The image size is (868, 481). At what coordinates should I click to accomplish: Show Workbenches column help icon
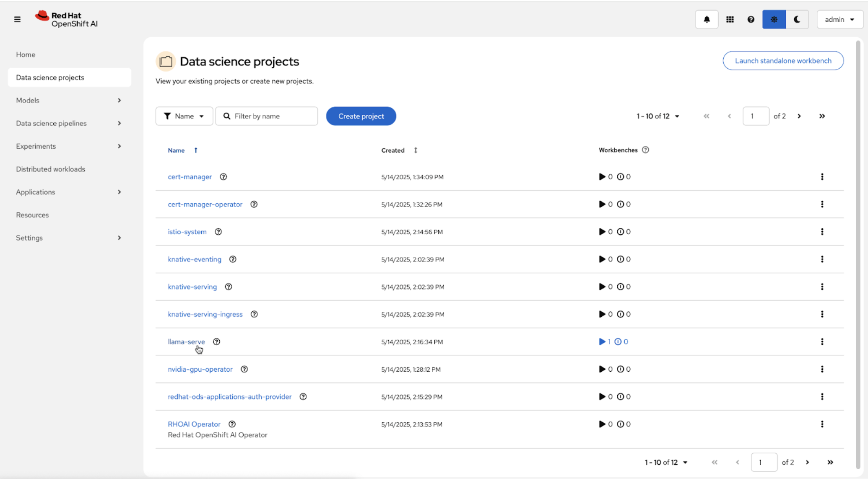645,150
